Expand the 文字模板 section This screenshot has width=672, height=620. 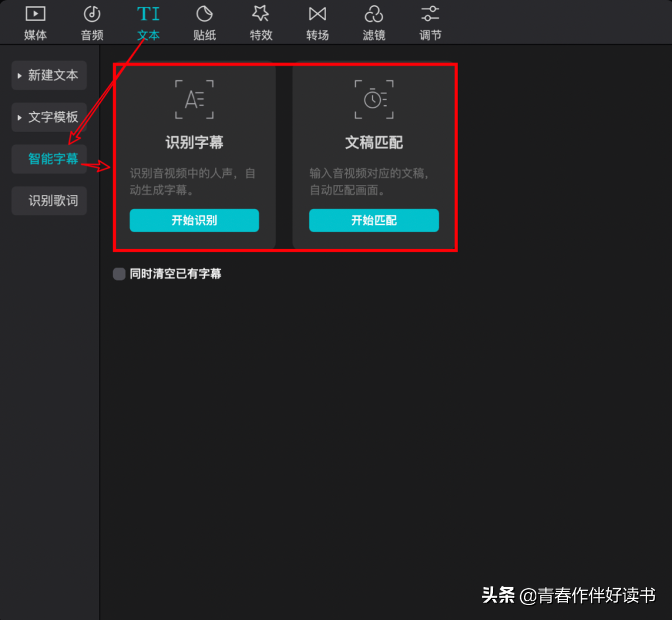[x=49, y=117]
